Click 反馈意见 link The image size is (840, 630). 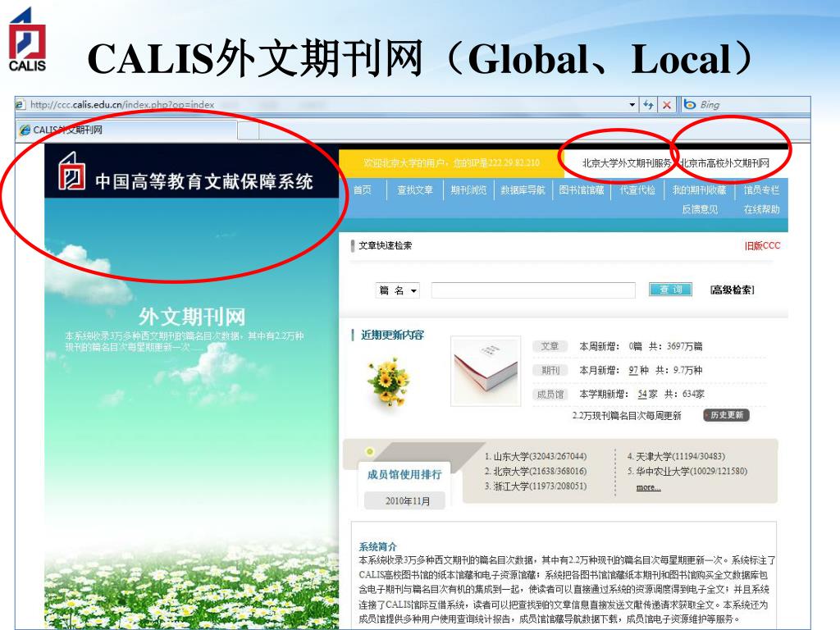pos(700,209)
